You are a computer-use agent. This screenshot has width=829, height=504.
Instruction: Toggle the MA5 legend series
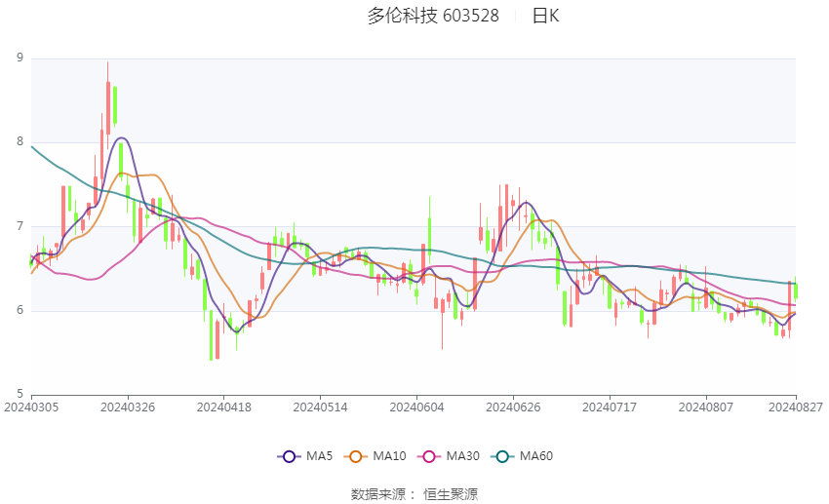305,456
